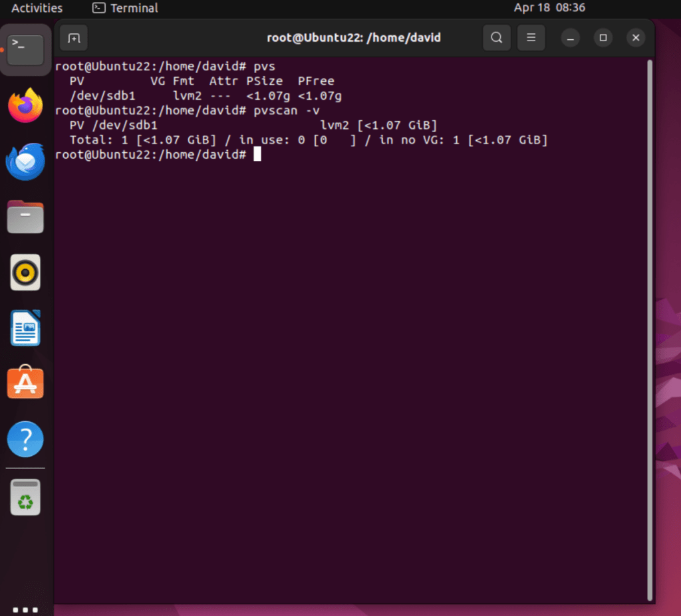Screen dimensions: 681x616
Task: Maximize the terminal window
Action: tap(603, 38)
